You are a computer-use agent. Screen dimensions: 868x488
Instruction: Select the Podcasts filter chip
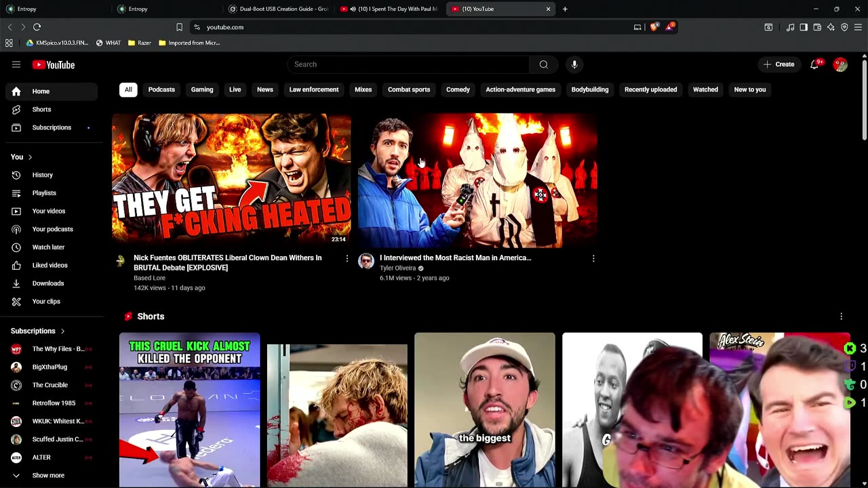click(161, 89)
